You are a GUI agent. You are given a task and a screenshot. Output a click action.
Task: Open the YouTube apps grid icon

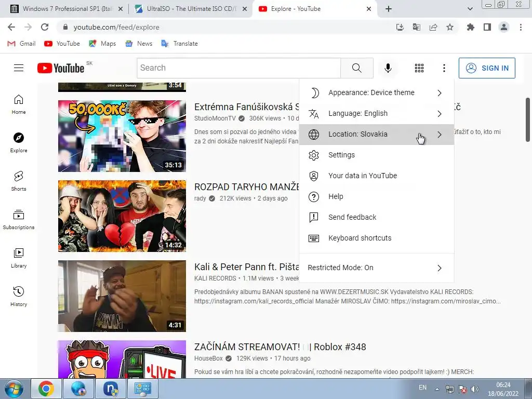click(x=419, y=68)
